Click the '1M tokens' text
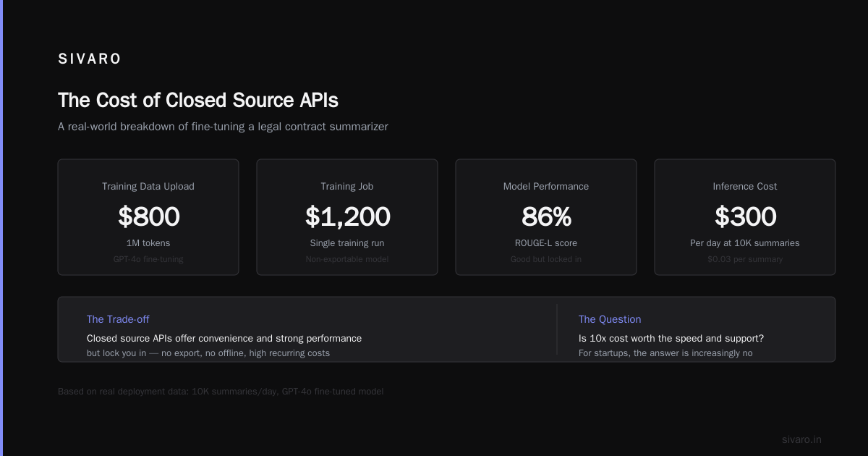 pos(148,243)
